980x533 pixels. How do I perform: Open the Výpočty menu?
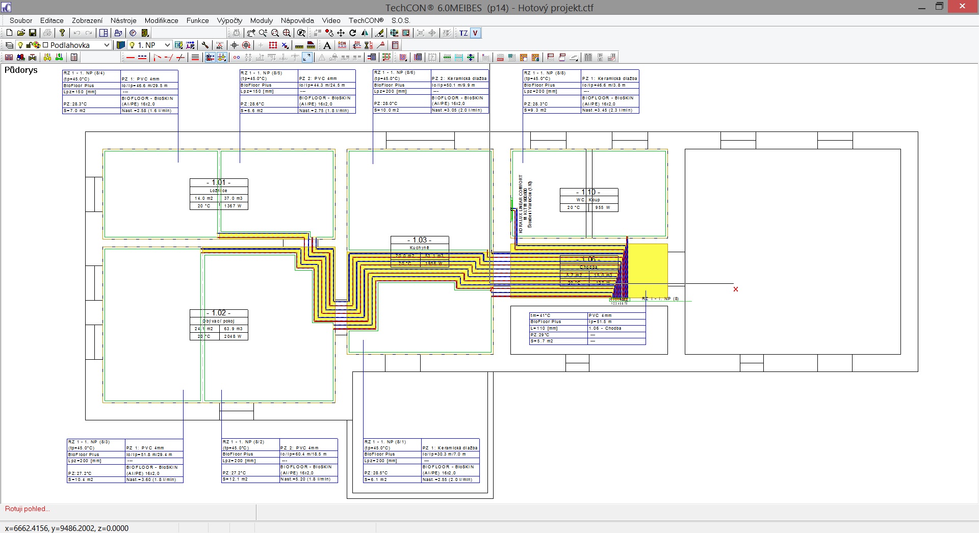click(229, 20)
